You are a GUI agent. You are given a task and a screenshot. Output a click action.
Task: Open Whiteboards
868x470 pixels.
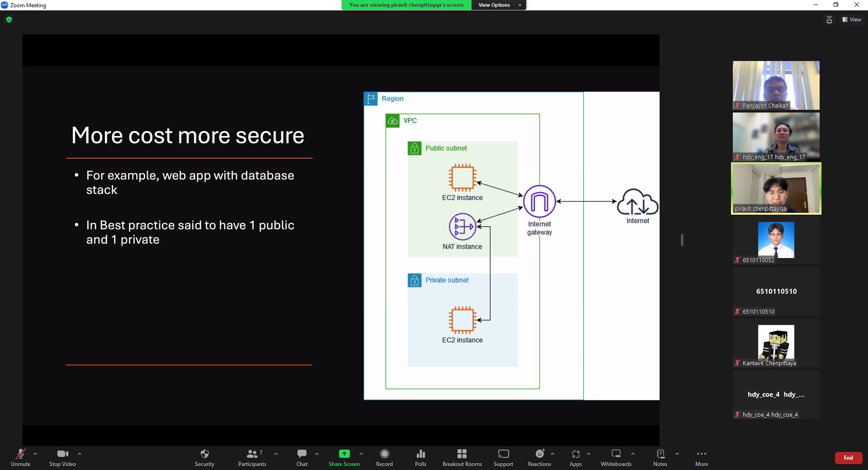tap(616, 457)
